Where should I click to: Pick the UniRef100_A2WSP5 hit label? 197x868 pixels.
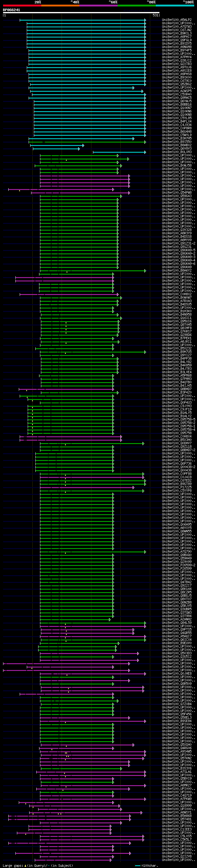177,91
